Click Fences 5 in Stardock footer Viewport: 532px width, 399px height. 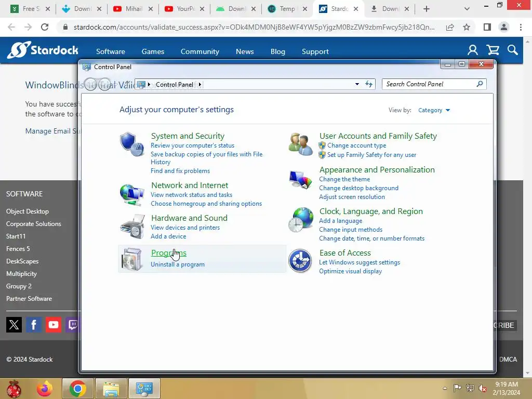[18, 249]
